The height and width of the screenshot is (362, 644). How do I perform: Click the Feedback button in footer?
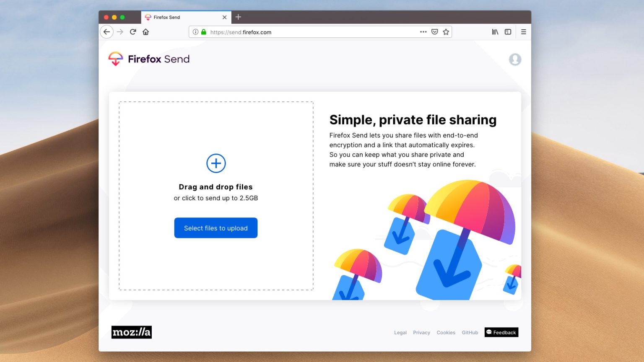tap(501, 332)
